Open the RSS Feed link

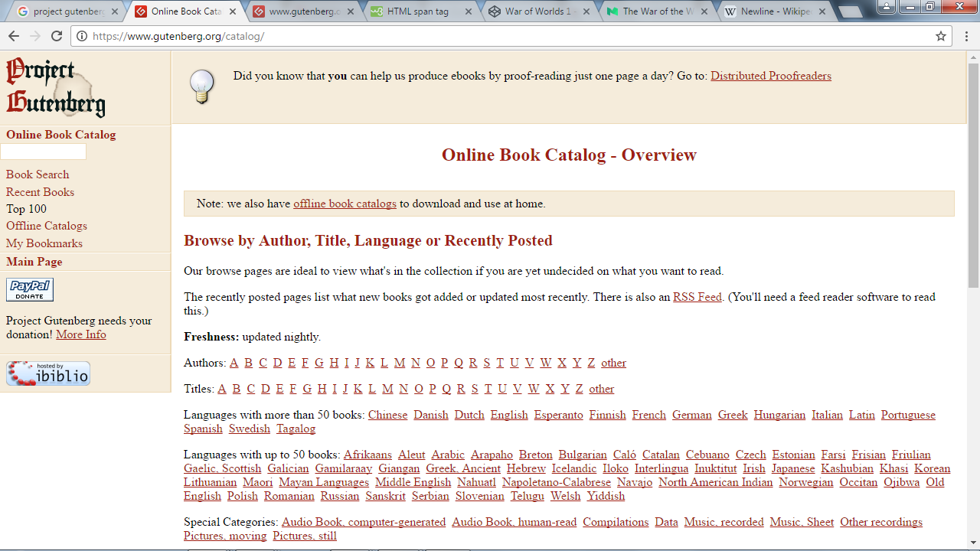pos(697,297)
